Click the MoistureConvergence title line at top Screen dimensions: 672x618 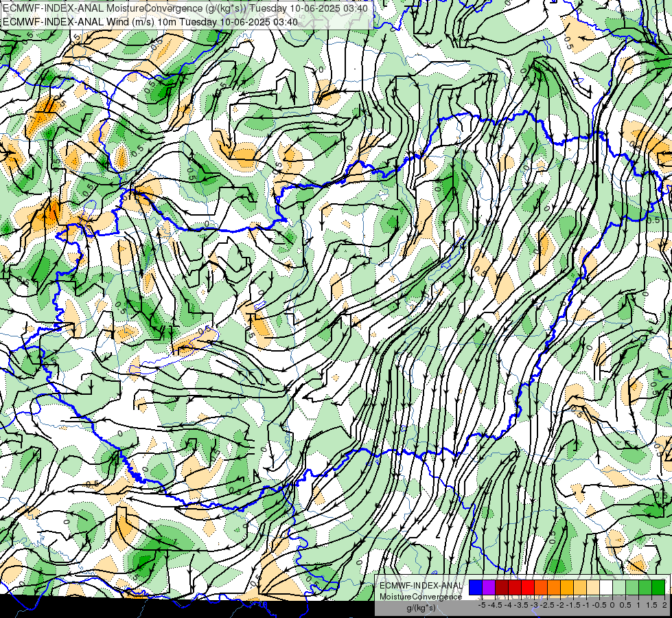tap(185, 8)
